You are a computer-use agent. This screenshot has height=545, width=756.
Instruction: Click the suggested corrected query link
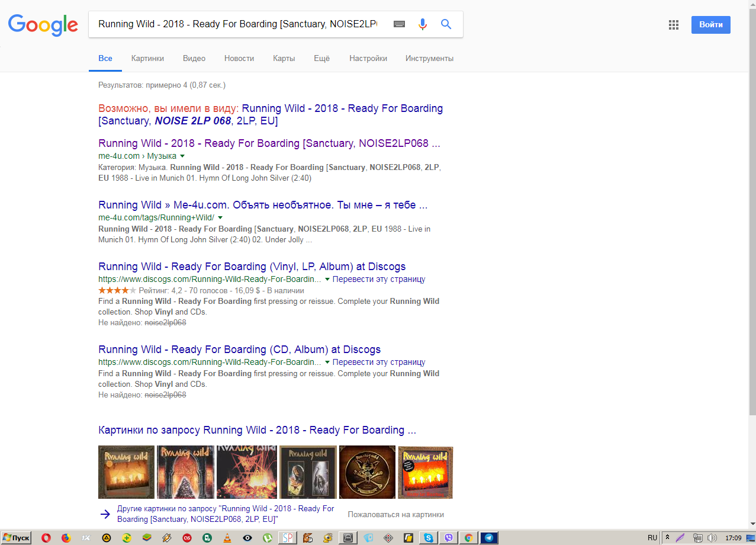pos(271,115)
